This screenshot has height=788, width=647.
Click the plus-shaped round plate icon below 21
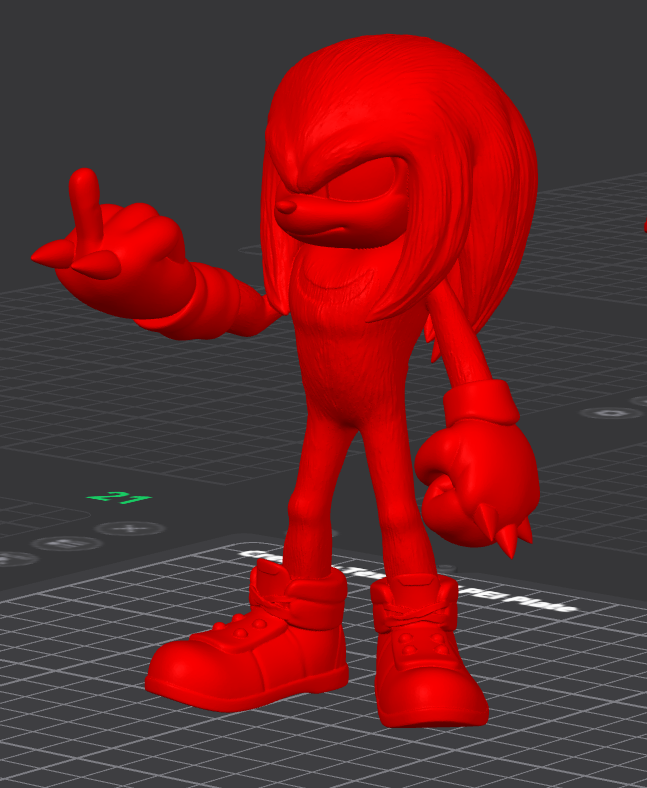(x=130, y=529)
